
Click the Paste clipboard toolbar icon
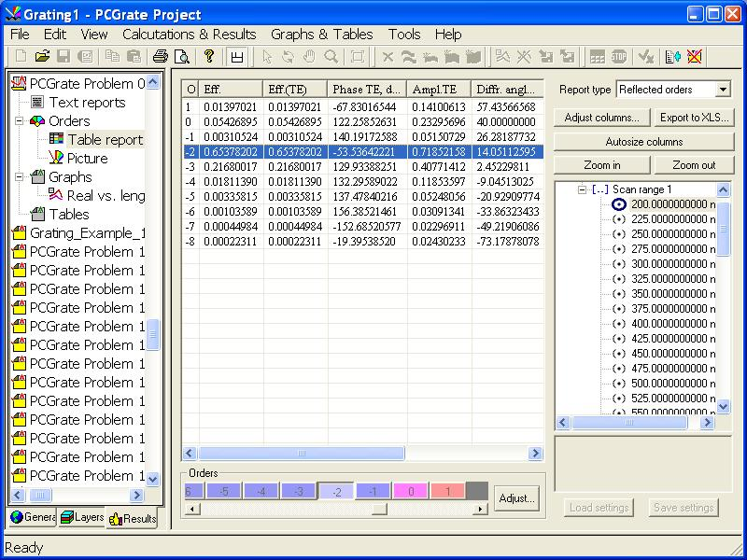(x=134, y=57)
